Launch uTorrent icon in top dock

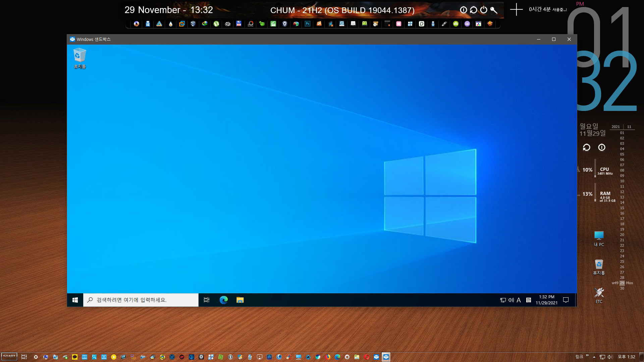point(216,24)
